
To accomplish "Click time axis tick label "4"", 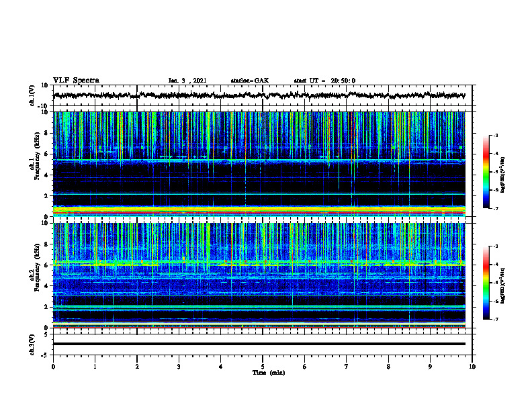I will click(221, 367).
